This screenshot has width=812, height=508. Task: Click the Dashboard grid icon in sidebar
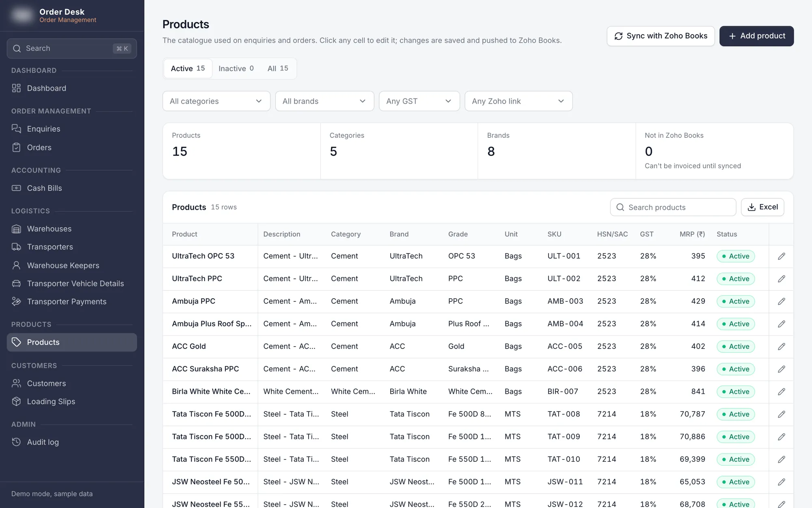tap(16, 88)
